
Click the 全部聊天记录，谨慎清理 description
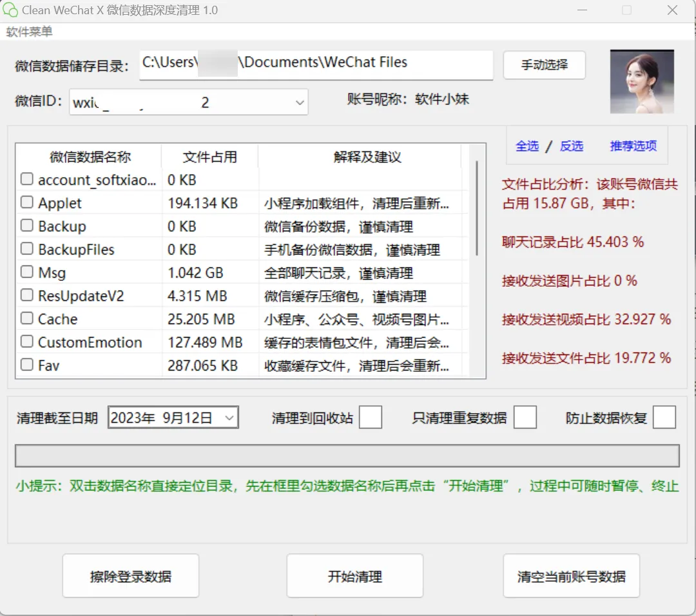click(x=339, y=273)
